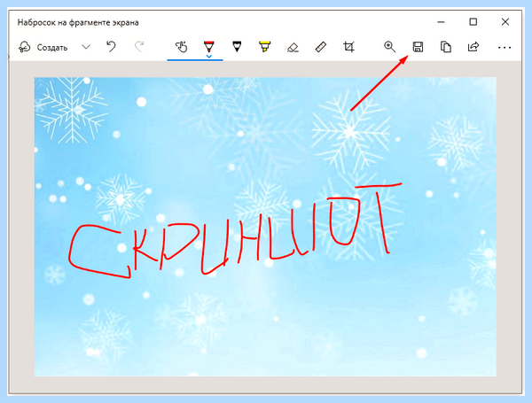Redo the undone action
Viewport: 532px width, 403px height.
pyautogui.click(x=139, y=47)
